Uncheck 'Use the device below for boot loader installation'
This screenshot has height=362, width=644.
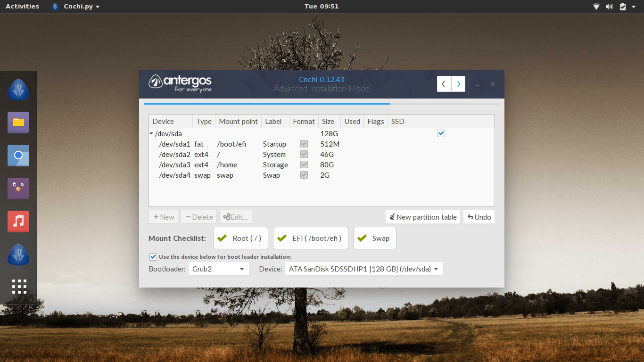tap(153, 257)
